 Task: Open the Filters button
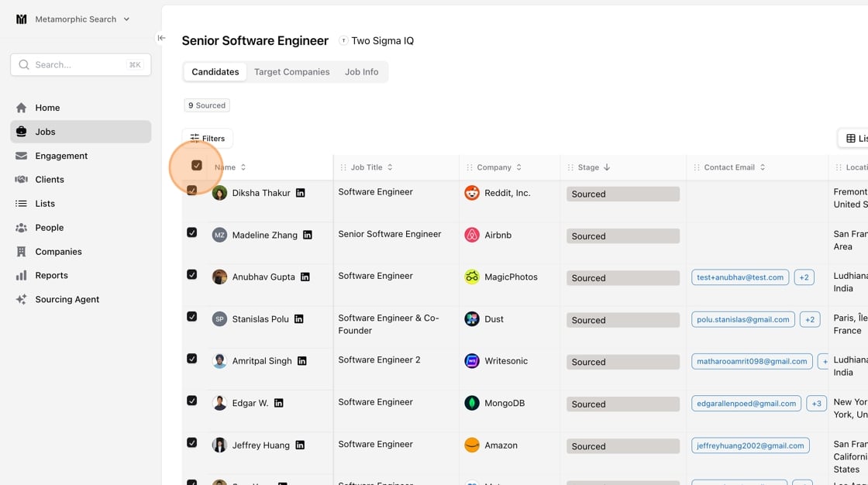coord(208,139)
